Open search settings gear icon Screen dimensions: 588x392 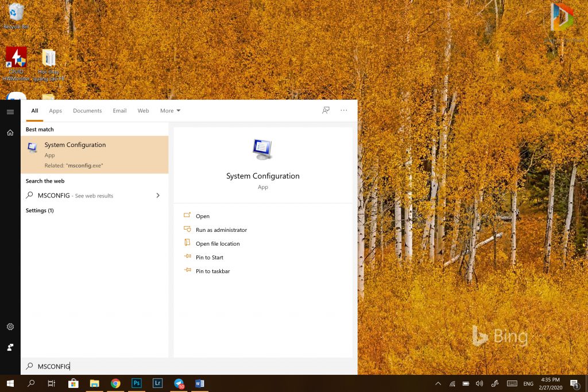pos(10,327)
